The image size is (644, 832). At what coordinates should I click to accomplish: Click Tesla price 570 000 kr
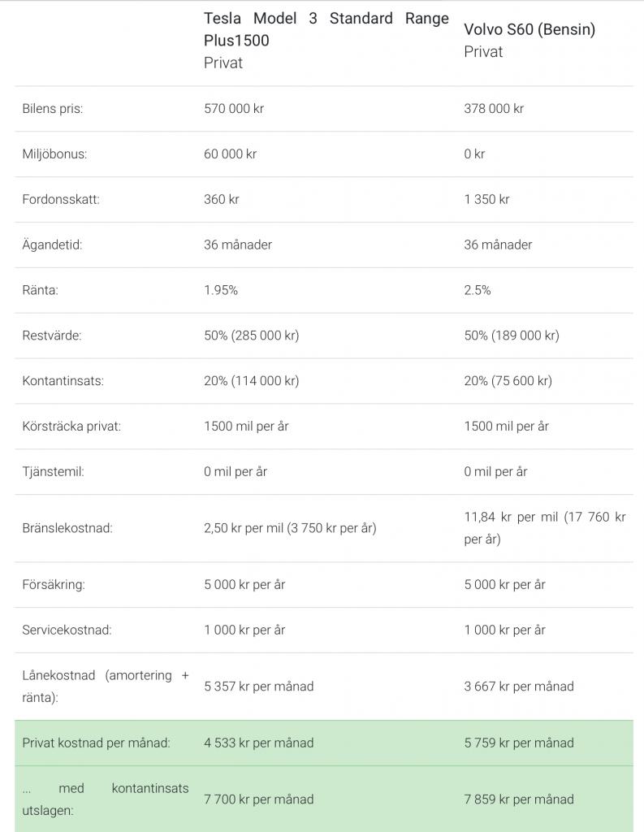click(234, 109)
